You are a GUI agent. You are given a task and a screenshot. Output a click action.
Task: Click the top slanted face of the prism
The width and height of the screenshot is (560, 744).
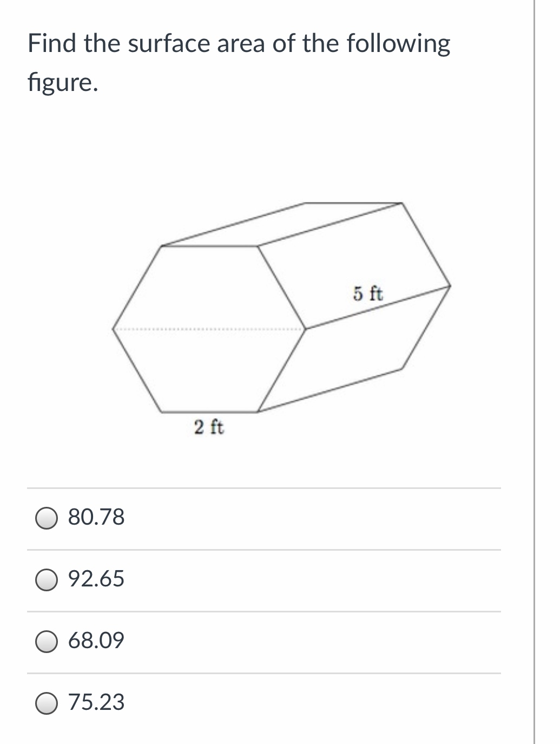click(281, 224)
